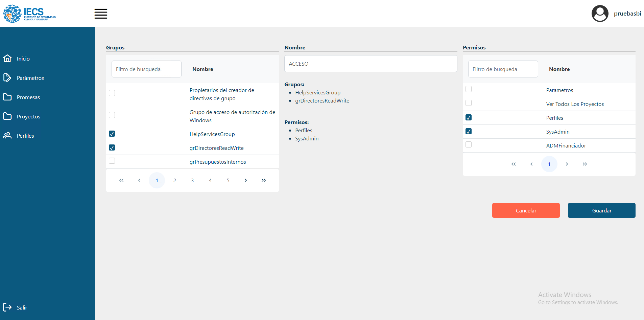Viewport: 644px width, 320px height.
Task: Click the Guardar button
Action: pos(601,210)
